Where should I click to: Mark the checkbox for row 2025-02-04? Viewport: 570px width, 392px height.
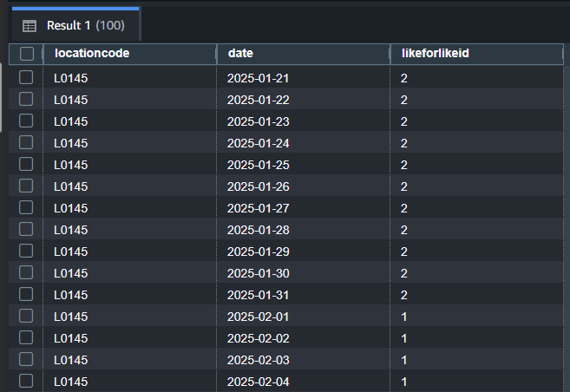[x=26, y=381]
